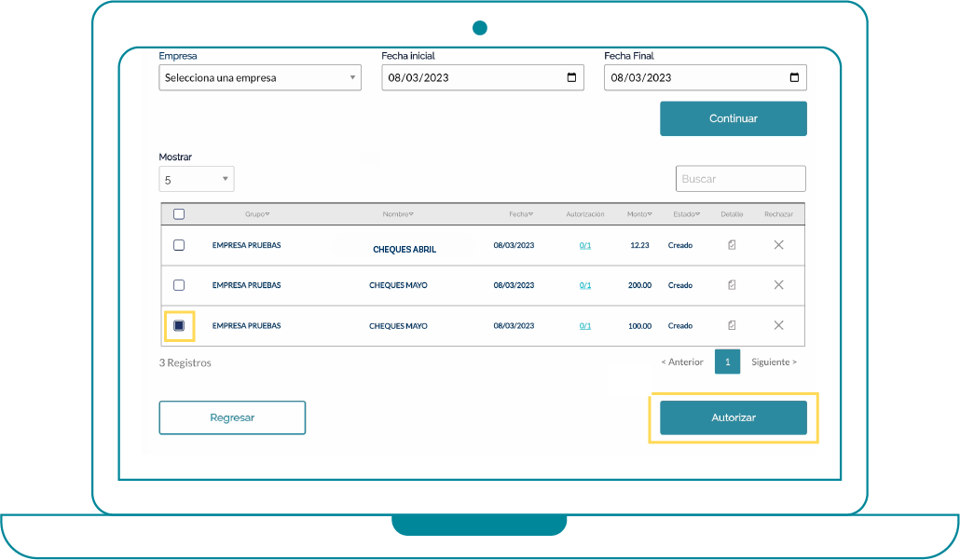This screenshot has width=960, height=560.
Task: Go to page 1 in pagination
Action: pos(727,362)
